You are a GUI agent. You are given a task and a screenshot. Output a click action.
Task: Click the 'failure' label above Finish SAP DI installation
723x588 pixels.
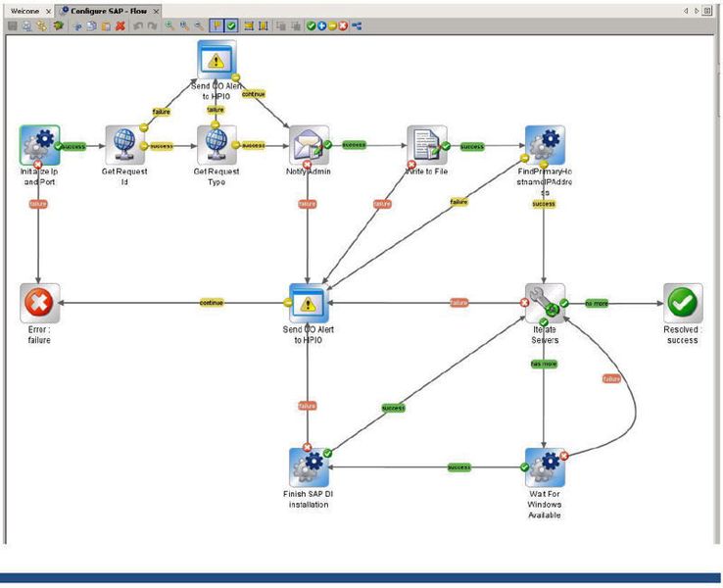(307, 406)
